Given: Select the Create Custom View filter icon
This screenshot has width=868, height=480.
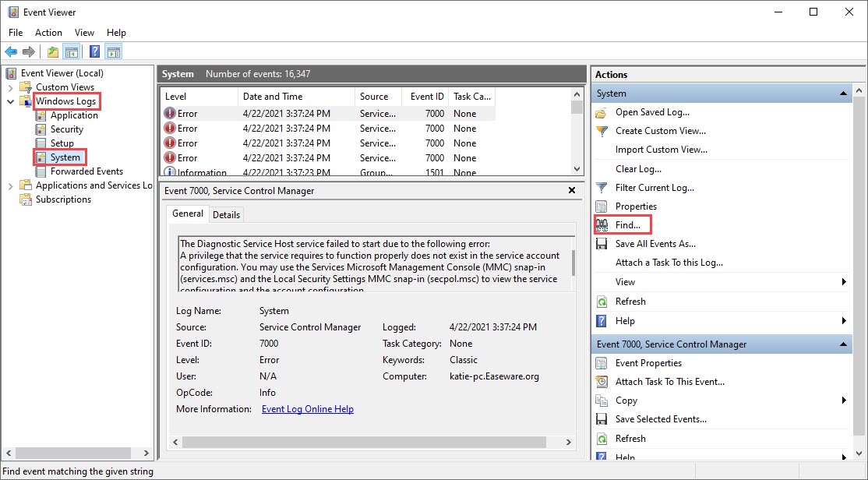Looking at the screenshot, I should (x=600, y=130).
